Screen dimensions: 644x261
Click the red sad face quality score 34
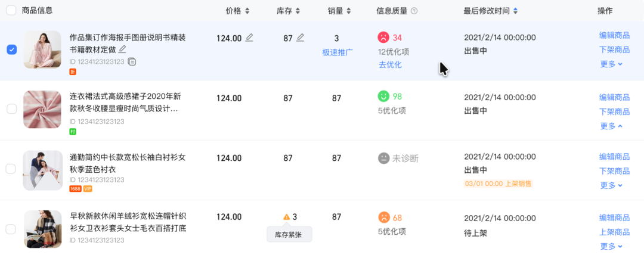[x=383, y=37]
